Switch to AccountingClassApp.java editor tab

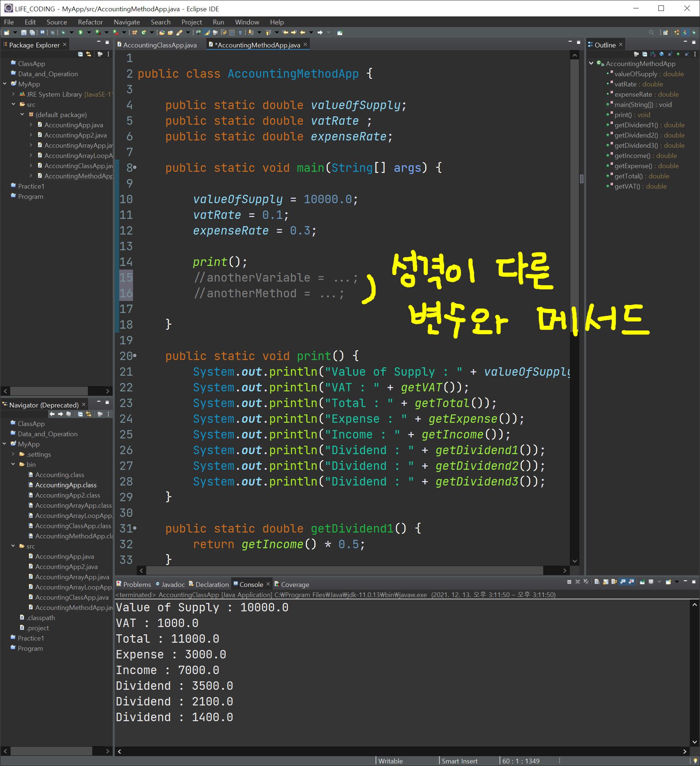(x=160, y=45)
